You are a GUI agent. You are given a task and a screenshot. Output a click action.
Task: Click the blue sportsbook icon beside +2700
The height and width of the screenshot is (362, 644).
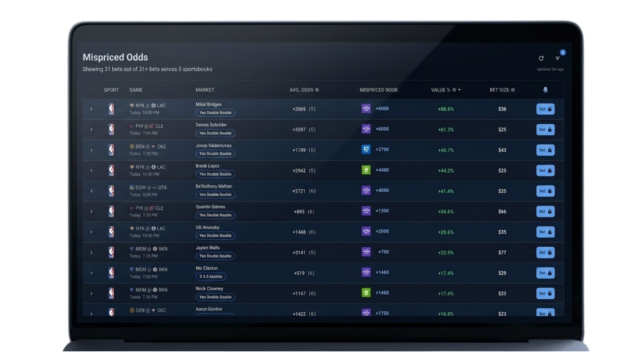coord(366,149)
